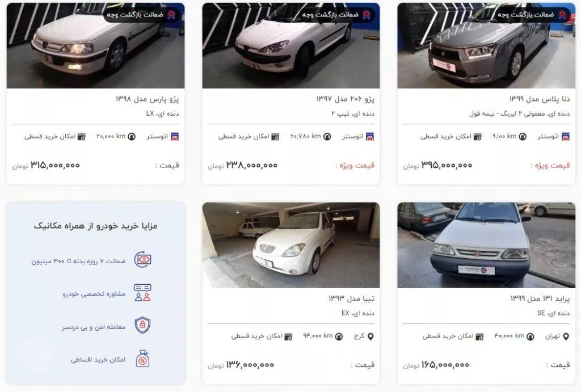Click the odometer icon beside 94,000 km
This screenshot has height=392, width=581.
(339, 336)
